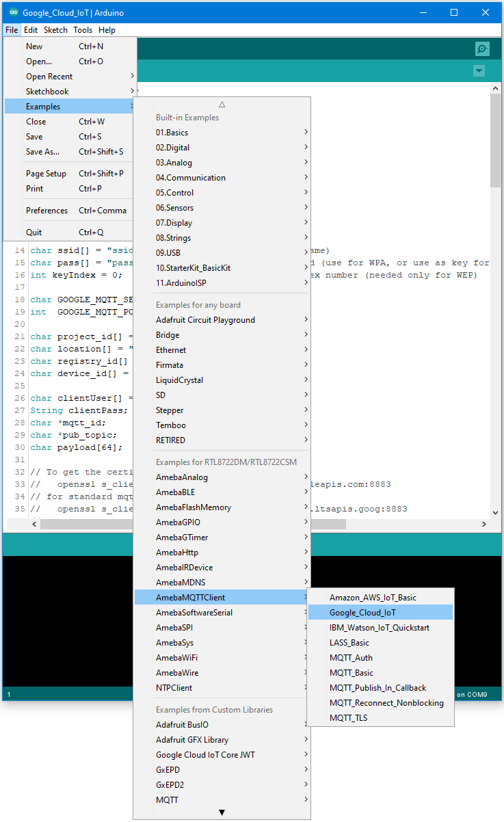Open the AmebaGPIO examples submenu

click(222, 522)
